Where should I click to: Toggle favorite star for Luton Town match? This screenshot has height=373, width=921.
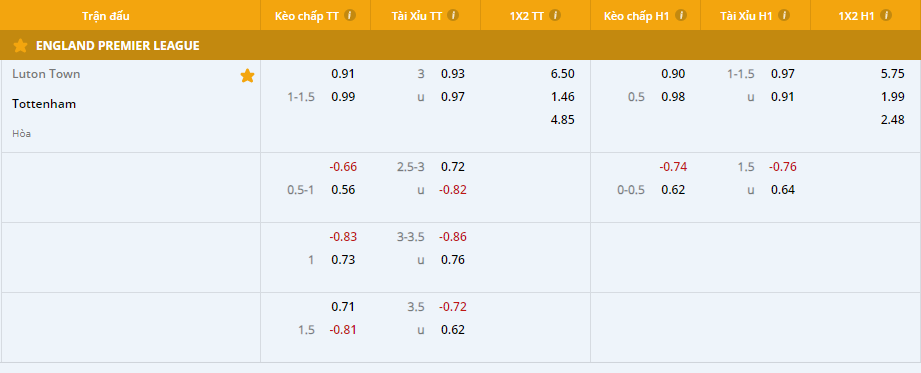click(x=247, y=76)
